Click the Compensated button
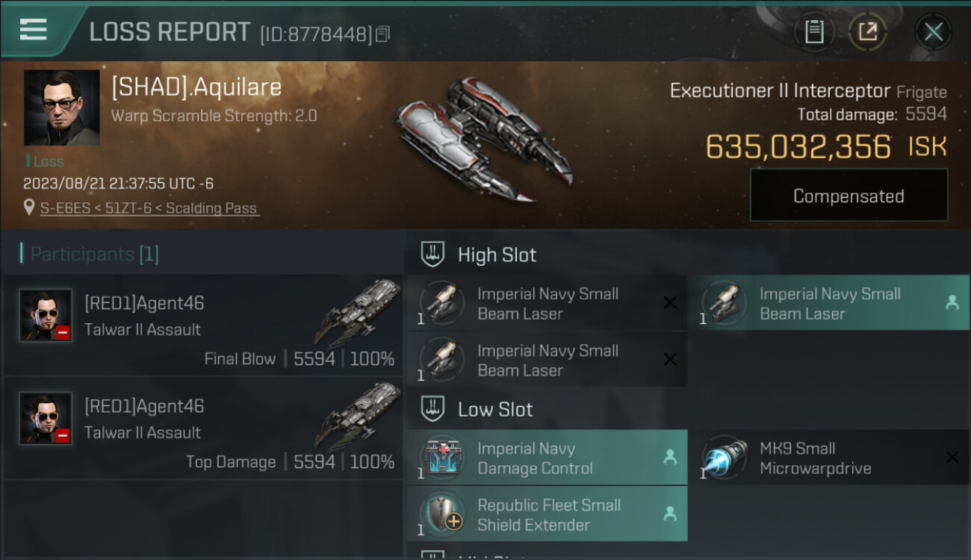The height and width of the screenshot is (560, 971). coord(849,196)
